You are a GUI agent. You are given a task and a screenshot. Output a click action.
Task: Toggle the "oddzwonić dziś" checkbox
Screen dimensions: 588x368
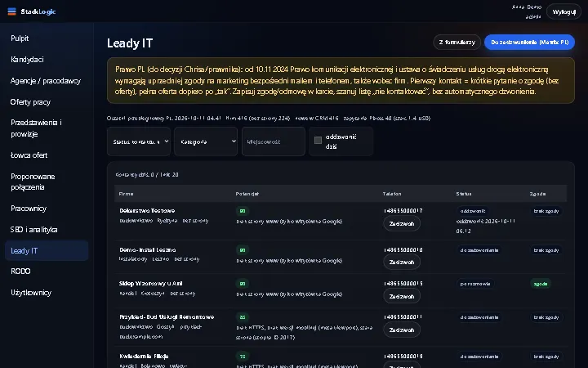318,141
